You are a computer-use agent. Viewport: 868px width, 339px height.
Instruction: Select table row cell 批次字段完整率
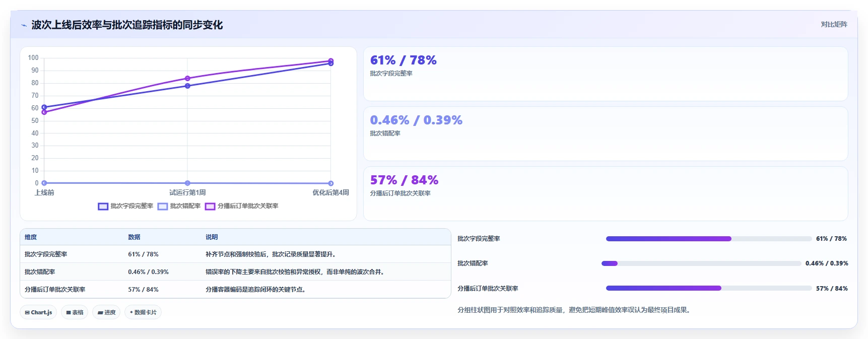46,254
